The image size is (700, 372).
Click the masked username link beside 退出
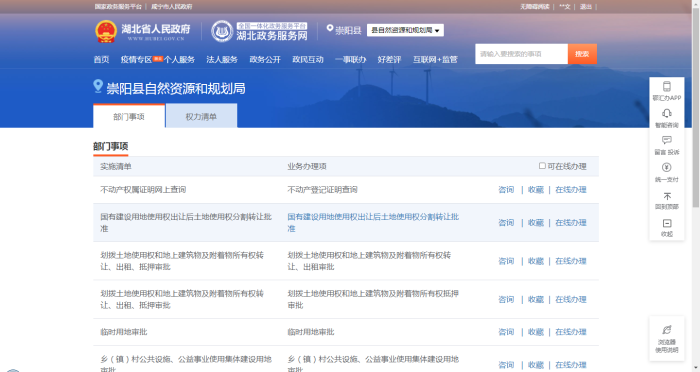point(565,6)
